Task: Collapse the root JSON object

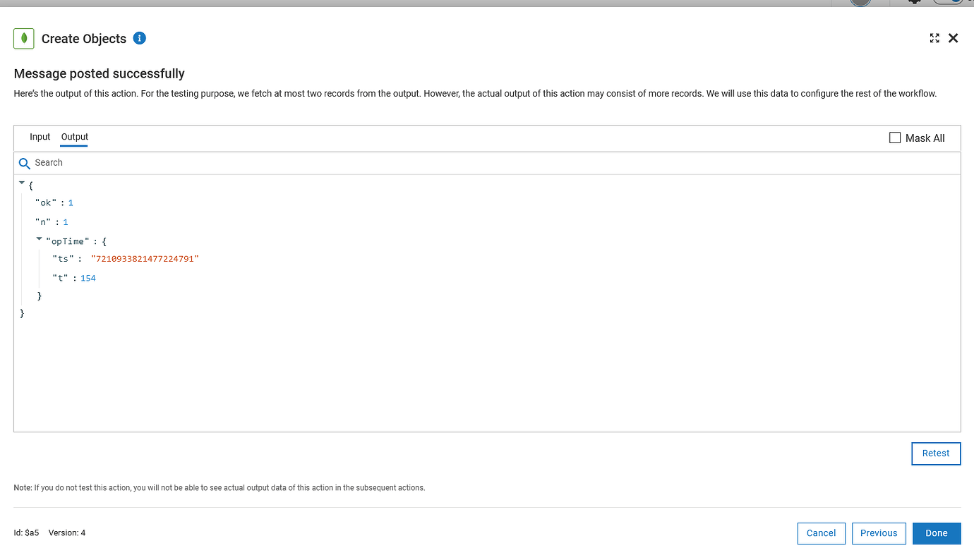Action: [21, 182]
